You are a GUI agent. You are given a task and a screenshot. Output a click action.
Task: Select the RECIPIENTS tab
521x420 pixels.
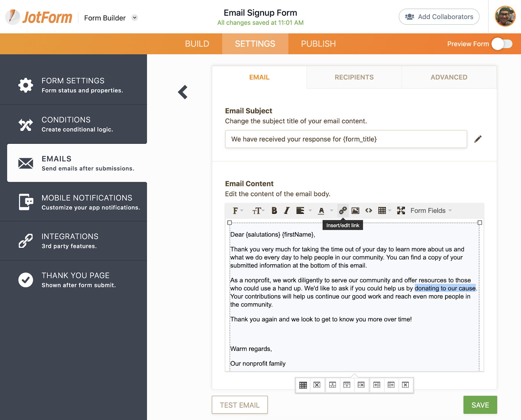pyautogui.click(x=354, y=77)
